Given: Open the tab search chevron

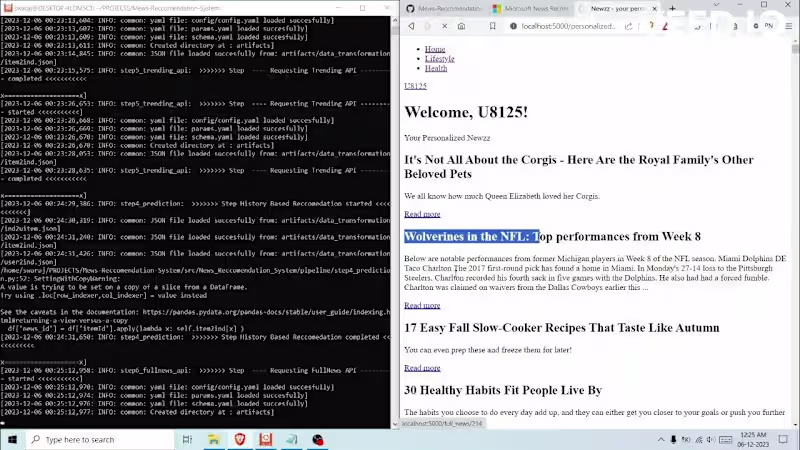Looking at the screenshot, I should coord(716,5).
